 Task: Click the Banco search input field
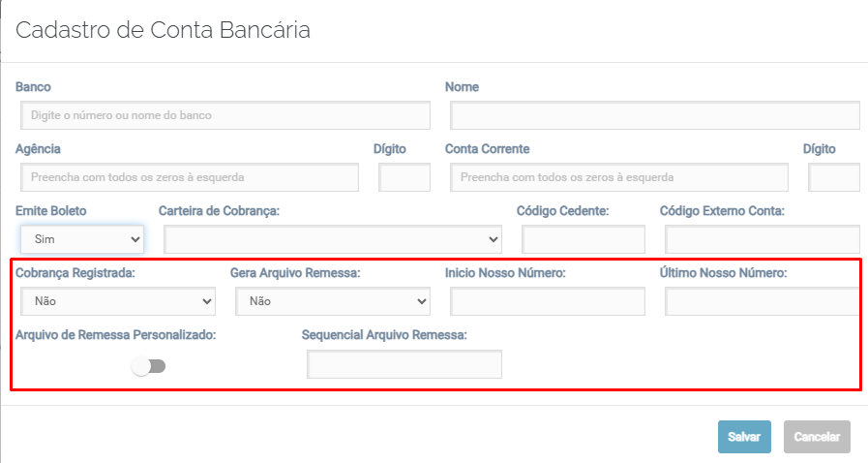(x=224, y=115)
